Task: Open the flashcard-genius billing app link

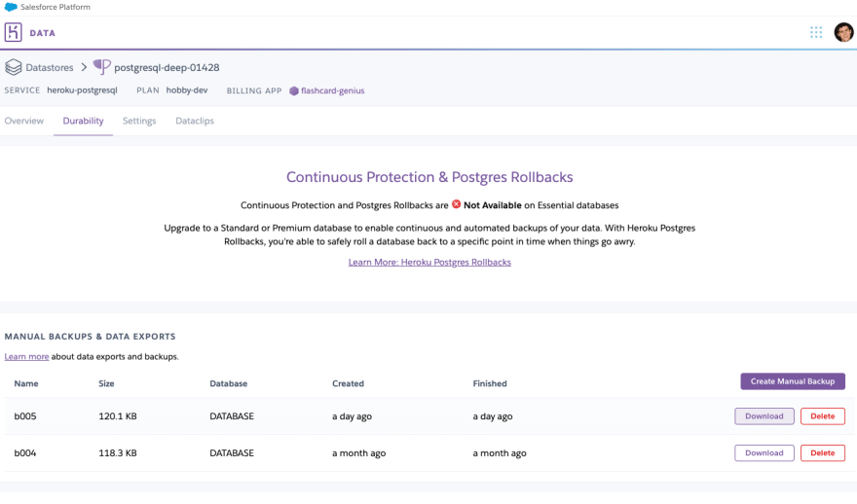Action: (332, 90)
